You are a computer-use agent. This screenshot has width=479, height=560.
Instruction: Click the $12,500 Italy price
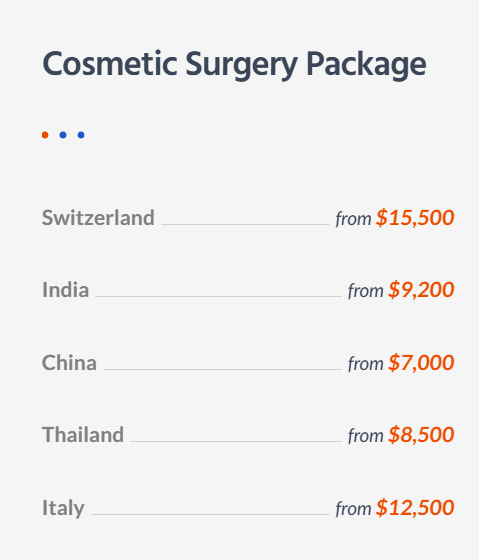415,508
